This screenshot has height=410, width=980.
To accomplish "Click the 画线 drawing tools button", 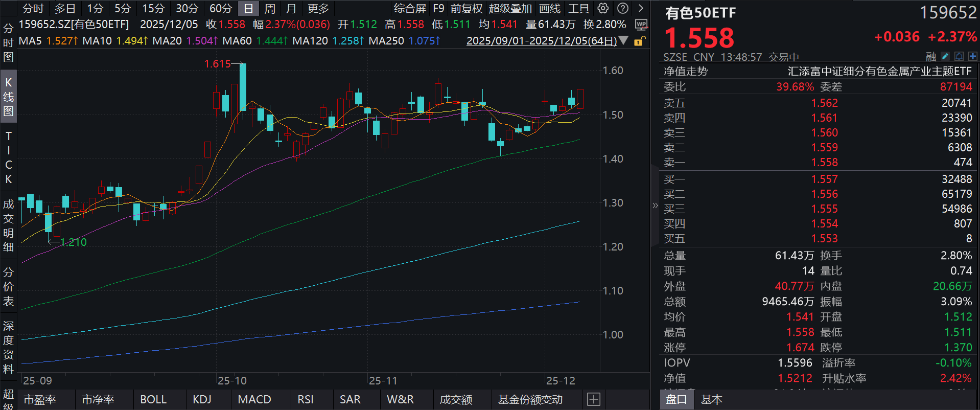I will [550, 9].
